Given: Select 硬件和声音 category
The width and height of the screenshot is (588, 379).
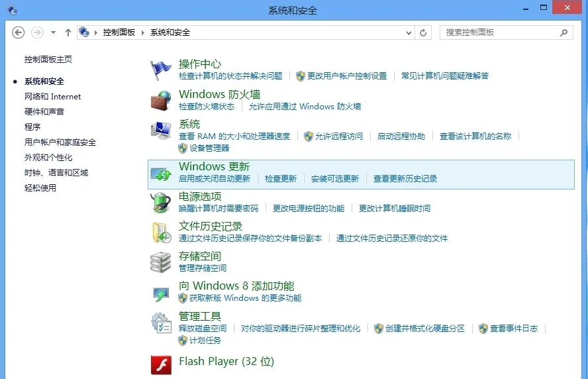Looking at the screenshot, I should coord(44,112).
